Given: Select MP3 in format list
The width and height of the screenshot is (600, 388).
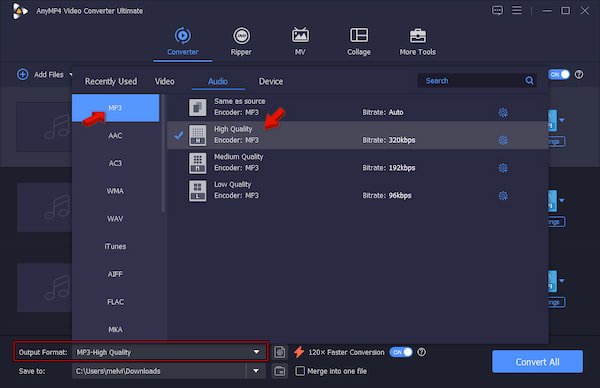Looking at the screenshot, I should (115, 108).
